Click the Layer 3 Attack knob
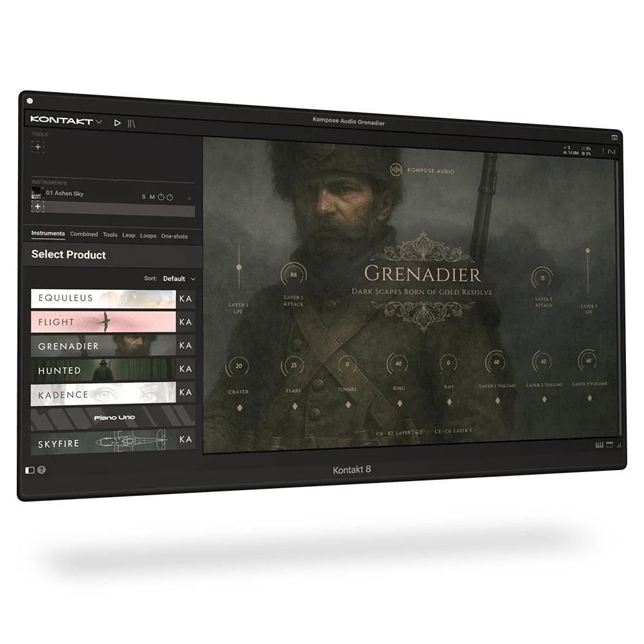644x644 pixels. 542,278
